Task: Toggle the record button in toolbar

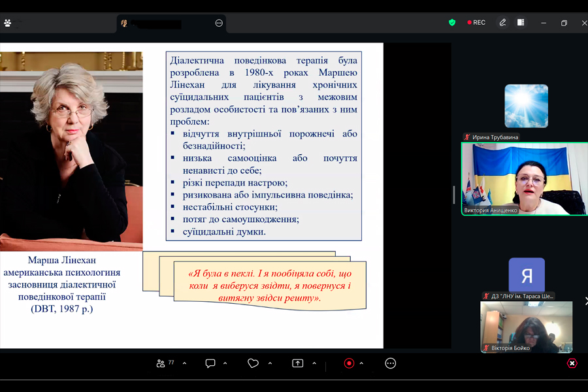Action: pos(349,363)
